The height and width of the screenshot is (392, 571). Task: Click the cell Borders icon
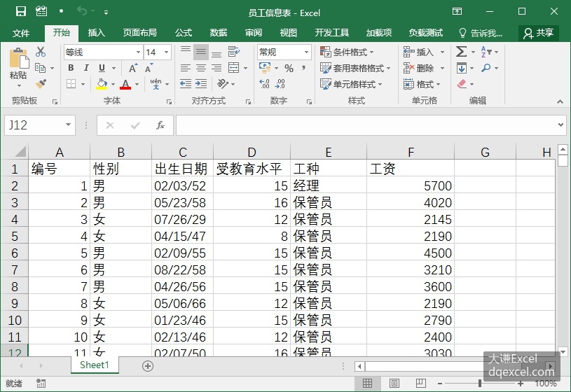point(71,84)
